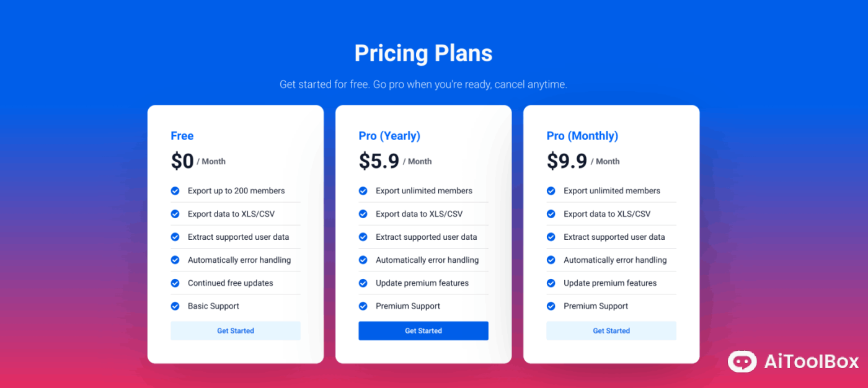868x388 pixels.
Task: Click the $9.9 price text
Action: (567, 161)
